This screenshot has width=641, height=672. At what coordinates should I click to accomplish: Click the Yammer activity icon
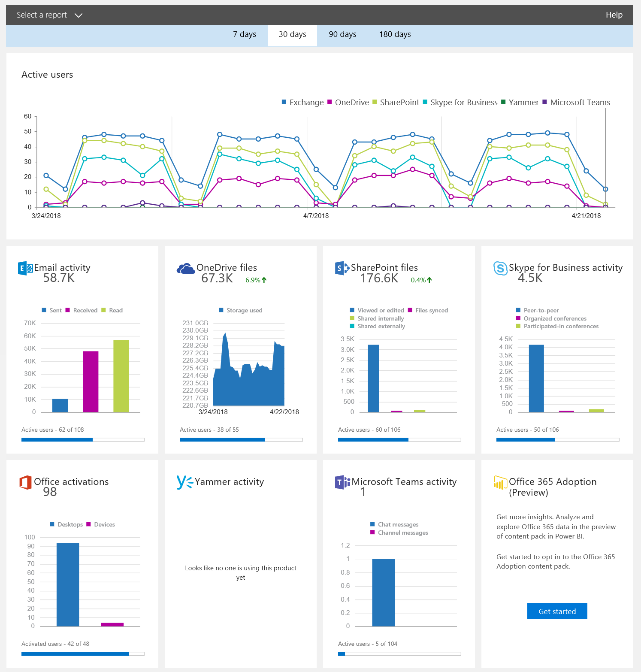(185, 482)
